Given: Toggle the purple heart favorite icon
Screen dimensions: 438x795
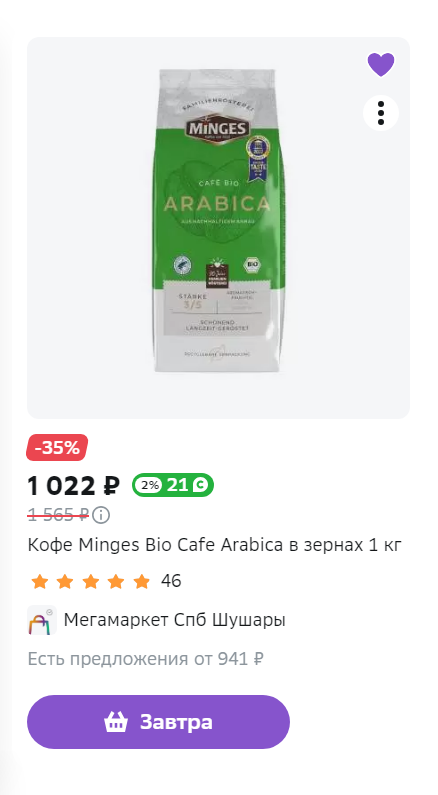Looking at the screenshot, I should click(x=381, y=65).
